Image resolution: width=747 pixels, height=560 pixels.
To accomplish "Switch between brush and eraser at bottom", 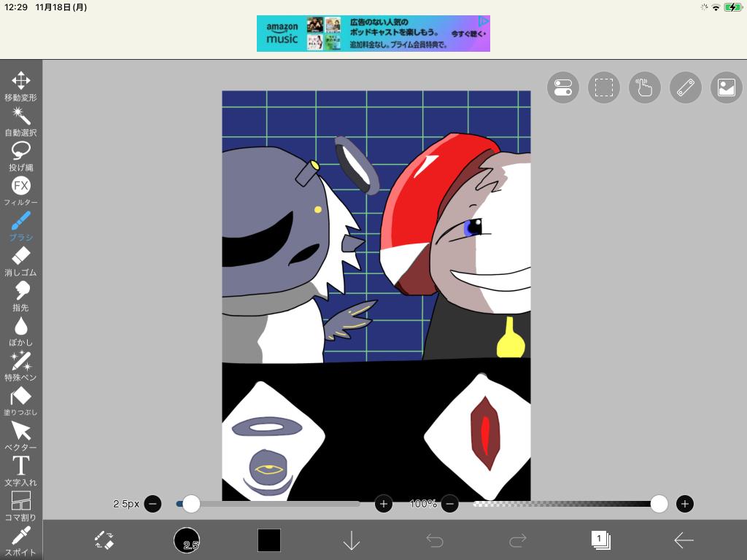I will point(104,540).
